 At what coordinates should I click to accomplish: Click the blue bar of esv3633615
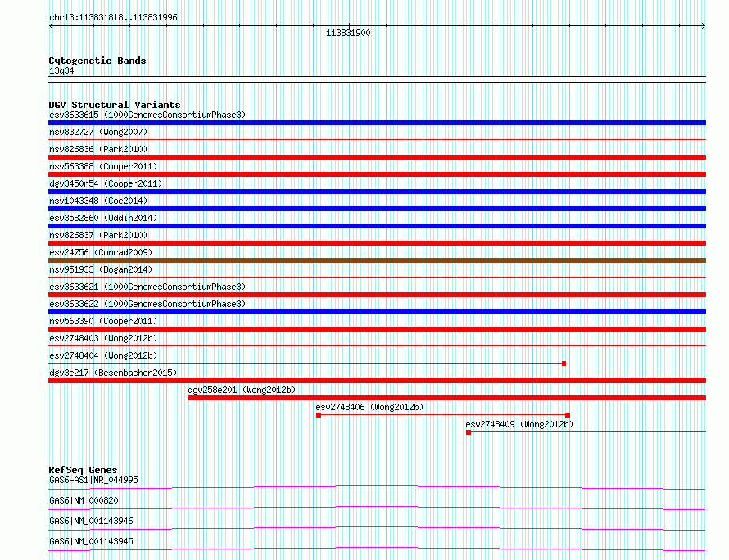(x=377, y=123)
